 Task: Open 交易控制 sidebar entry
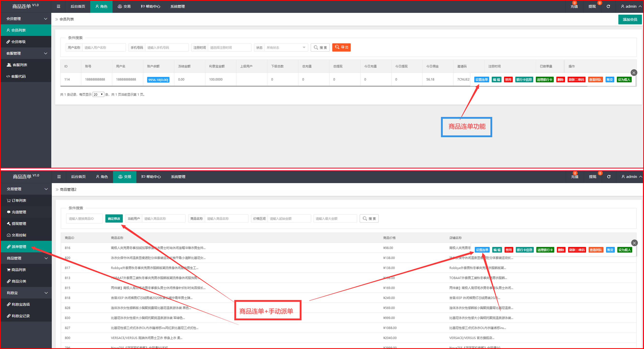click(x=19, y=235)
